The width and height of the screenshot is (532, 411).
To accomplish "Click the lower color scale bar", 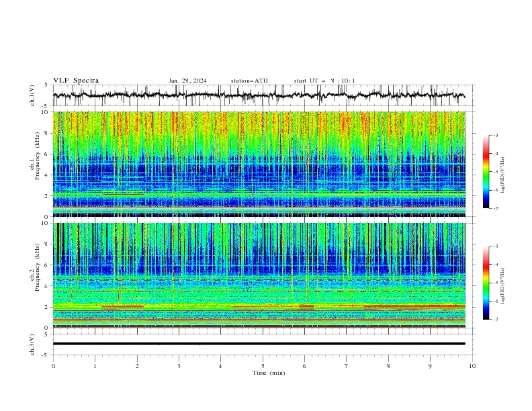I will (486, 283).
